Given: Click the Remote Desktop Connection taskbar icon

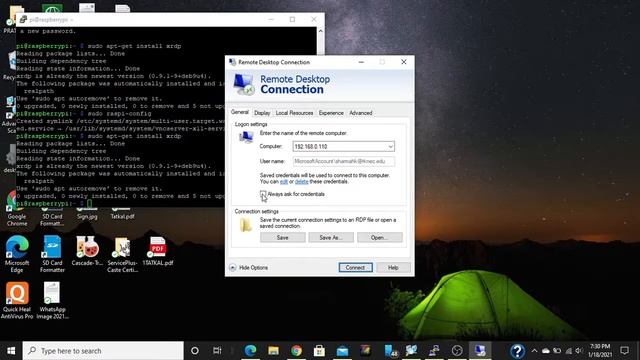Looking at the screenshot, I should (x=480, y=351).
